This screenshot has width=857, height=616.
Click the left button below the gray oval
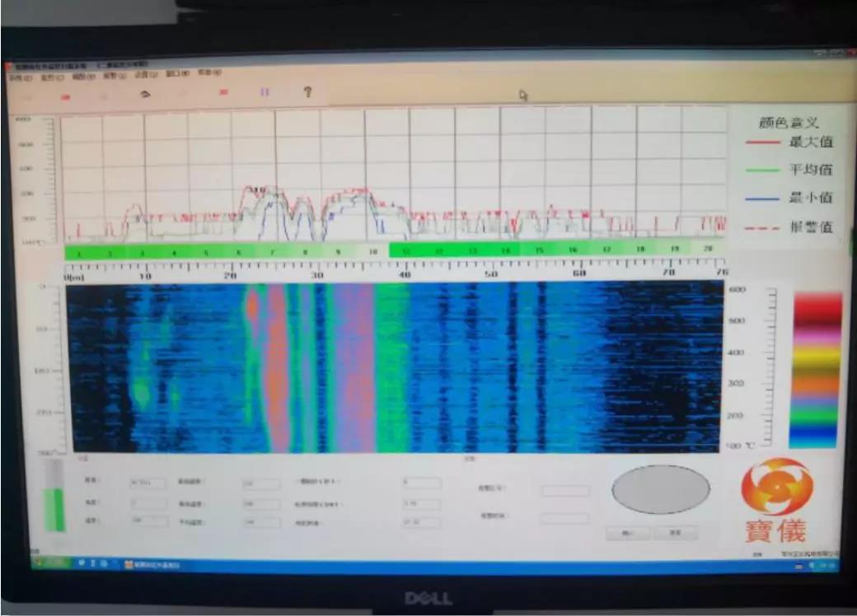coord(627,533)
